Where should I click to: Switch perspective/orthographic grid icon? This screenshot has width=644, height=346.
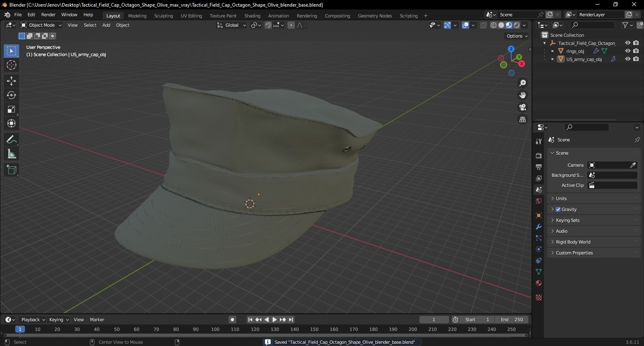pyautogui.click(x=523, y=119)
